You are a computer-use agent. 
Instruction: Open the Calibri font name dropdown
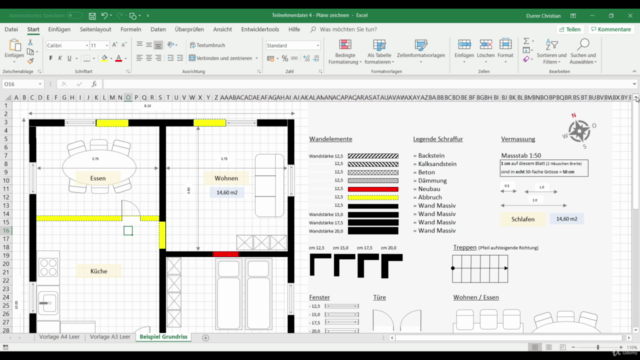(87, 46)
